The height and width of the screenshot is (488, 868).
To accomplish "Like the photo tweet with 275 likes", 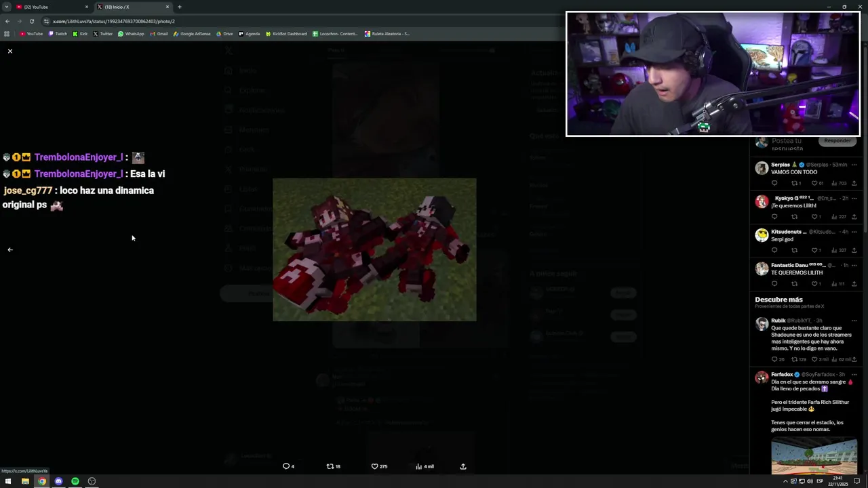I will (x=379, y=466).
